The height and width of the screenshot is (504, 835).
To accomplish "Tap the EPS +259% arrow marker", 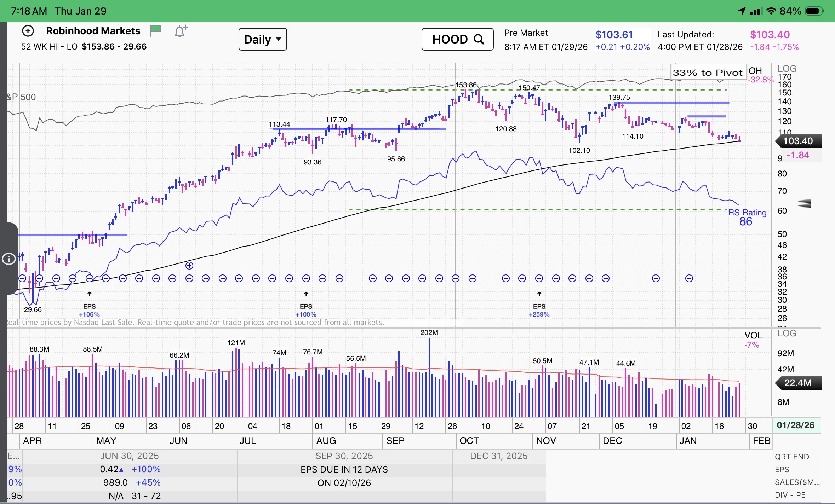I will point(539,294).
